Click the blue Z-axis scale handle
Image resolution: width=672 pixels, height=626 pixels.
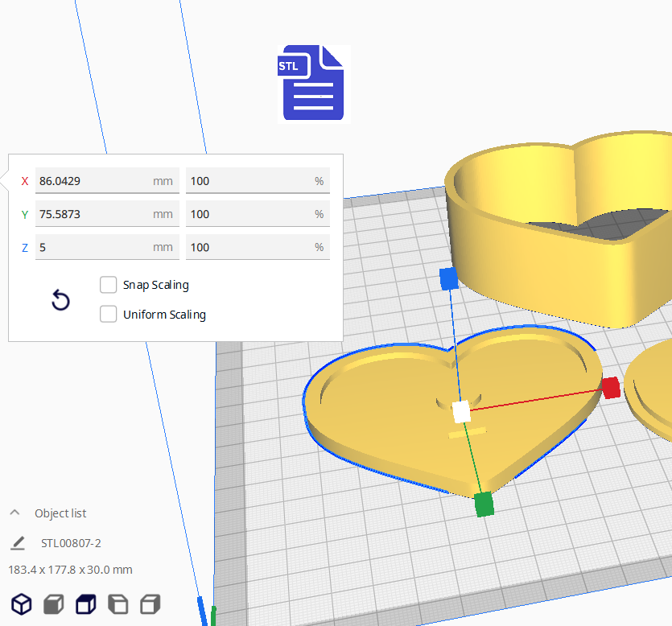pyautogui.click(x=448, y=279)
